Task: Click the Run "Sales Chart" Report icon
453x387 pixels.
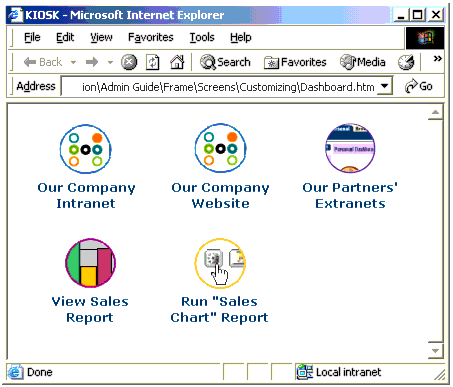Action: [x=220, y=263]
